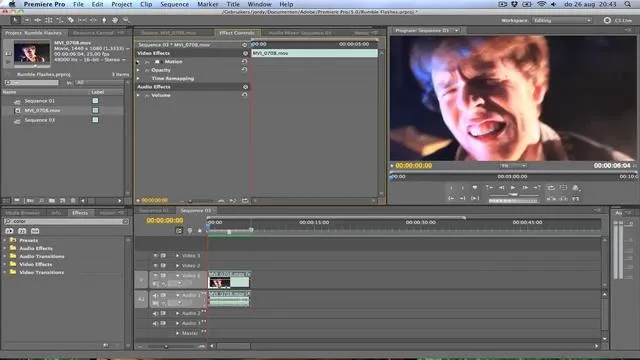Expand the Audio 2 track

point(178,313)
